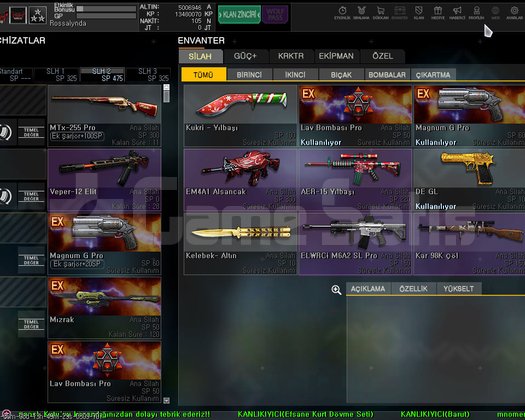Select equipped Veper-12 Elit weapon slot

pos(104,180)
